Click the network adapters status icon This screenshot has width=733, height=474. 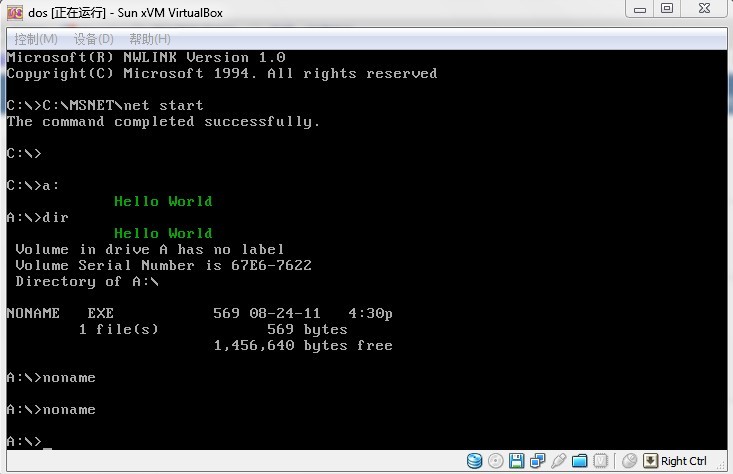click(x=538, y=461)
